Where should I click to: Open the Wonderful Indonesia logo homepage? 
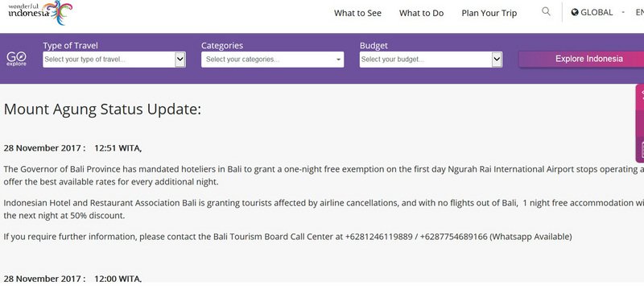point(40,12)
